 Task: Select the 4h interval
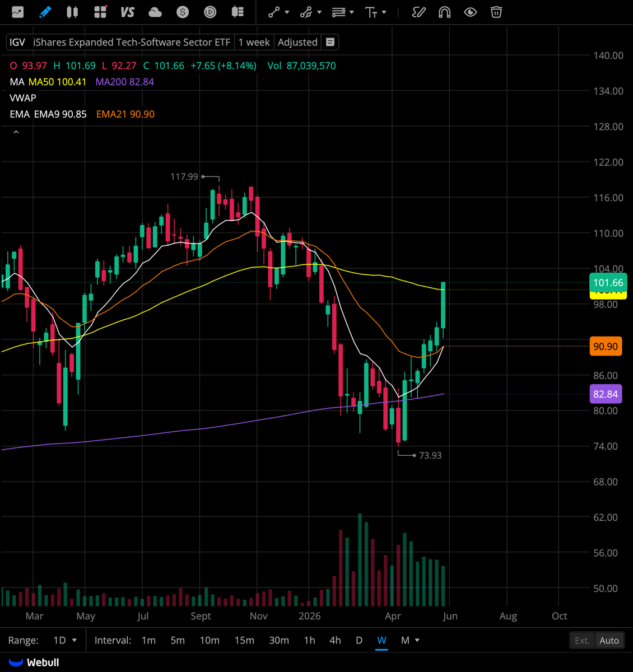335,640
